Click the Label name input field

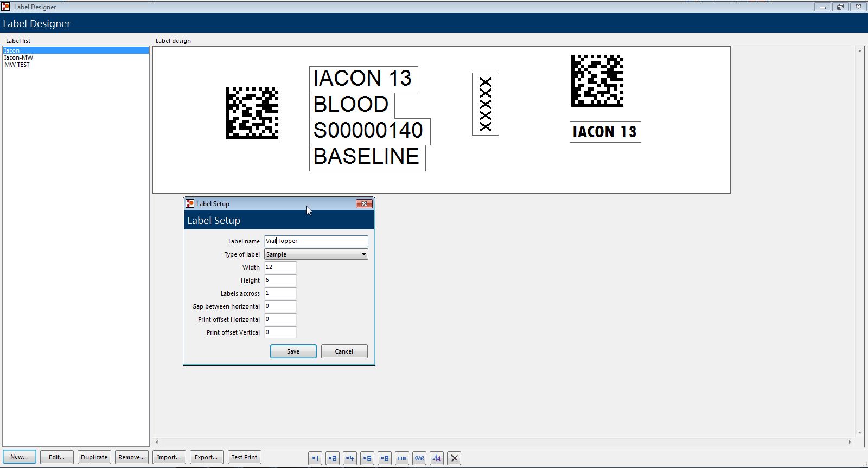pyautogui.click(x=316, y=241)
